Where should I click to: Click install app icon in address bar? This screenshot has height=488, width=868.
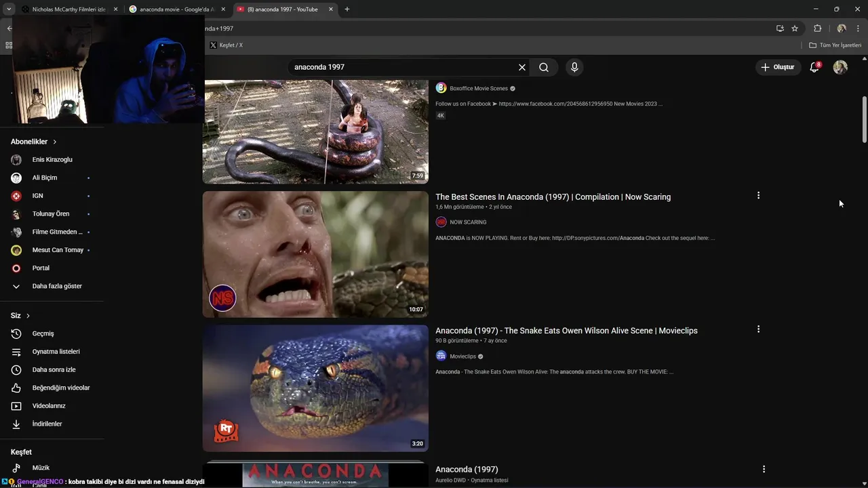pos(780,28)
